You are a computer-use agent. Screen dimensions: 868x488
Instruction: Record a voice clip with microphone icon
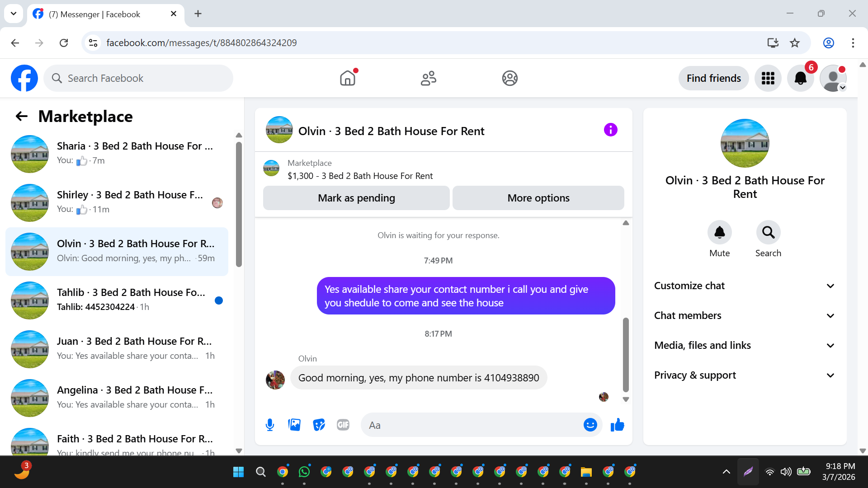click(x=270, y=425)
